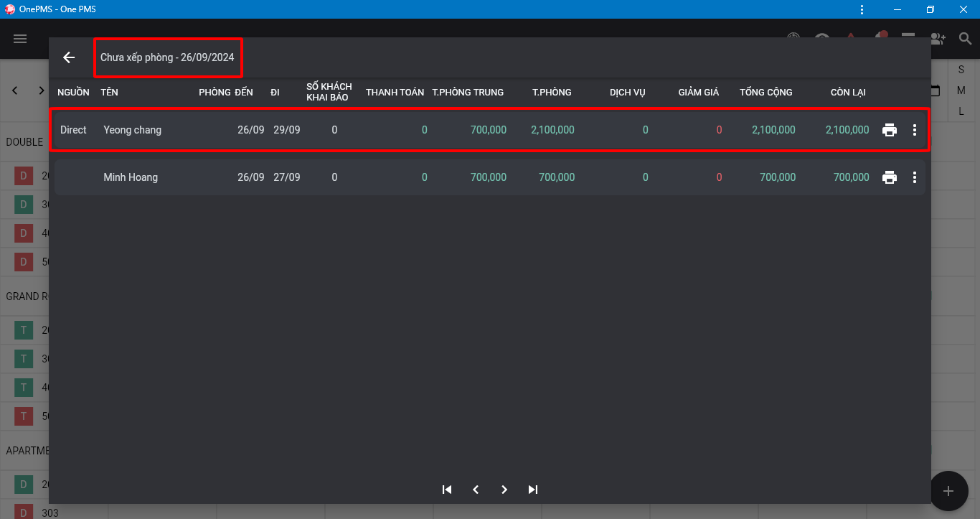Screen dimensions: 980x519
Task: Go back using the dialog's left arrow
Action: 69,57
